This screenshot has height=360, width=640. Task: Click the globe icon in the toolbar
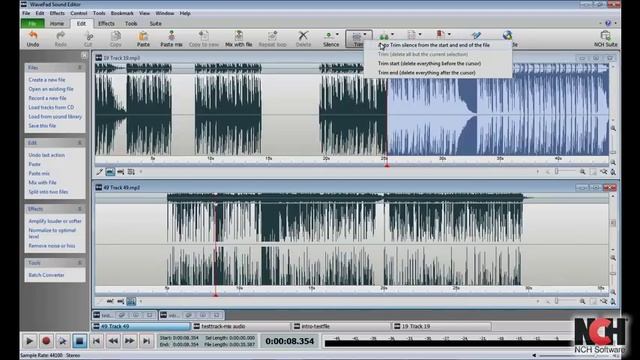(x=507, y=36)
